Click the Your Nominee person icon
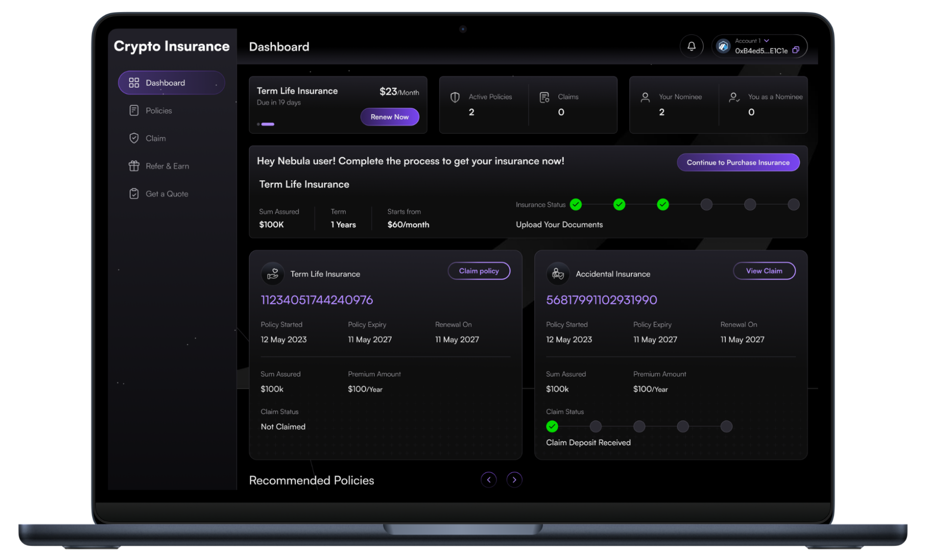 (645, 97)
